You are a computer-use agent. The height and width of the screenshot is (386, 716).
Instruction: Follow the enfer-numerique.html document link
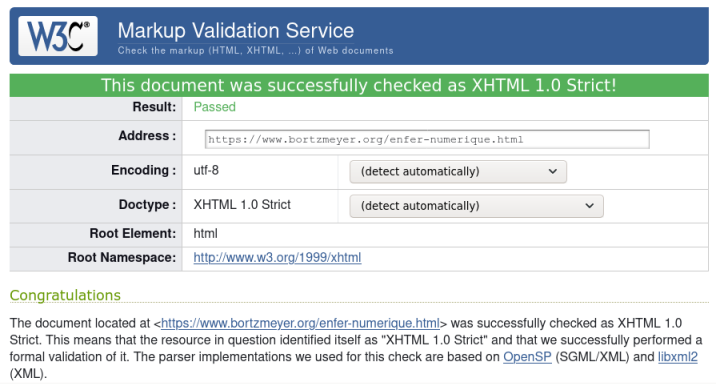coord(300,323)
